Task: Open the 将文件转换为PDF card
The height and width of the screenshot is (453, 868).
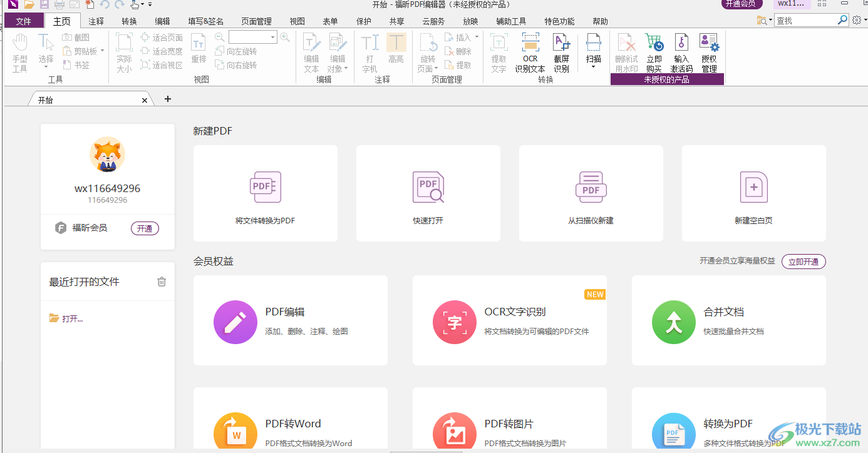Action: [x=266, y=193]
